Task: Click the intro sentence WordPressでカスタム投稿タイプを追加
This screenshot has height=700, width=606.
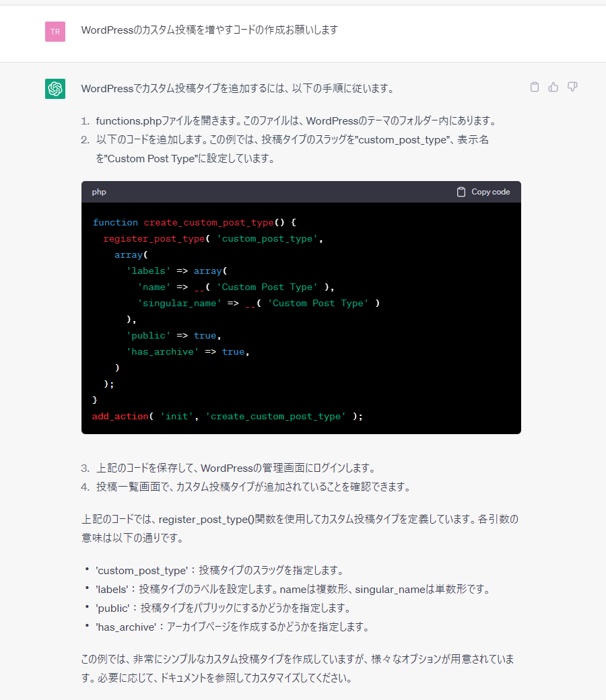Action: pyautogui.click(x=238, y=88)
